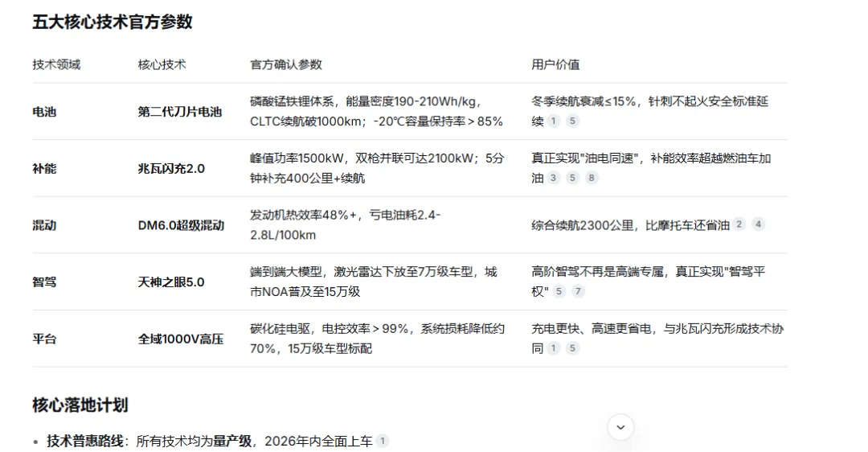
Task: Open citation 1 in the 平台 row
Action: tap(554, 348)
